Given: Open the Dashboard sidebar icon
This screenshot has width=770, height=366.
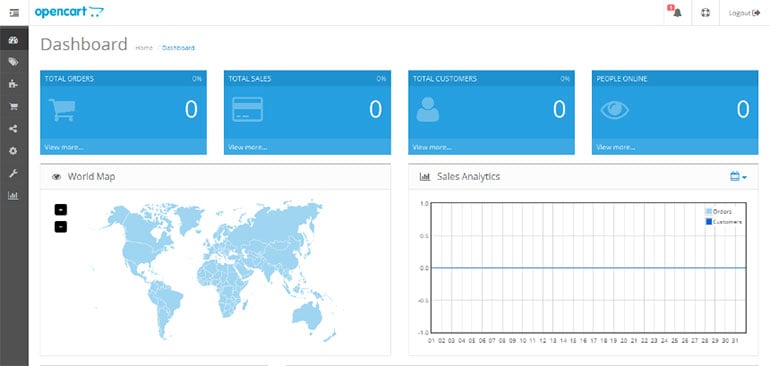Looking at the screenshot, I should coord(13,40).
